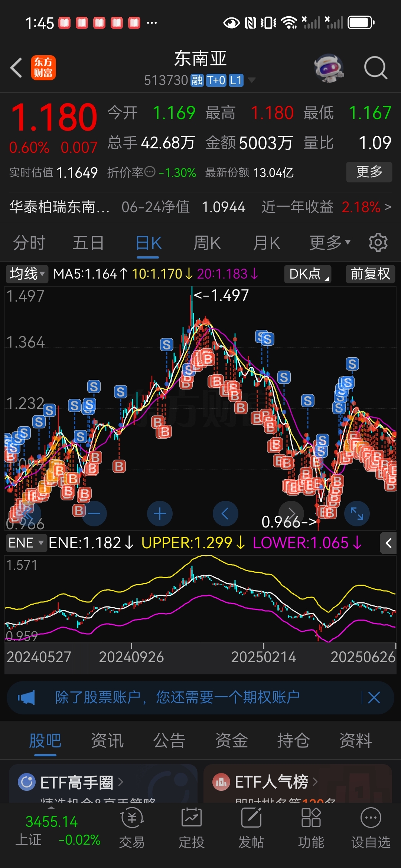Zoom out chart with minus button
The image size is (401, 868).
tap(94, 513)
